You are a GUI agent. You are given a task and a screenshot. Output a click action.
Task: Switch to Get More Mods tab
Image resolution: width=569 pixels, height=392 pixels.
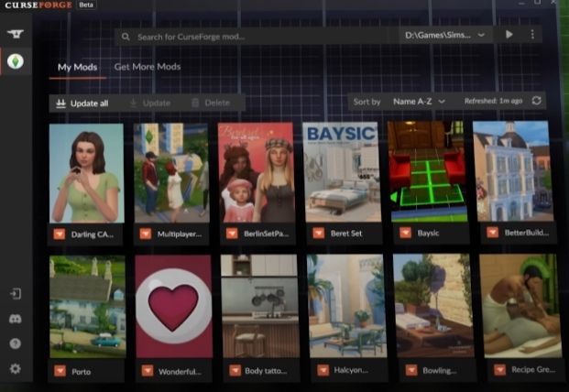point(148,67)
